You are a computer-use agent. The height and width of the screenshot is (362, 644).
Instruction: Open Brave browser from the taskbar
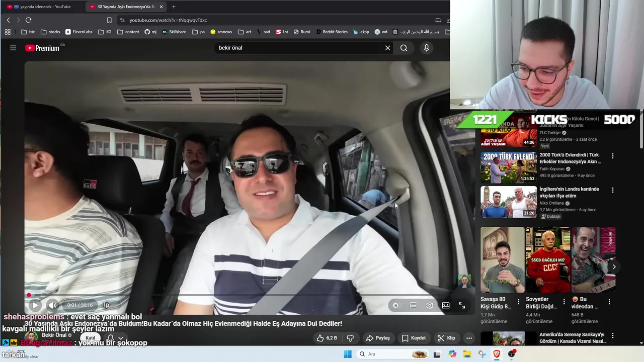click(497, 354)
